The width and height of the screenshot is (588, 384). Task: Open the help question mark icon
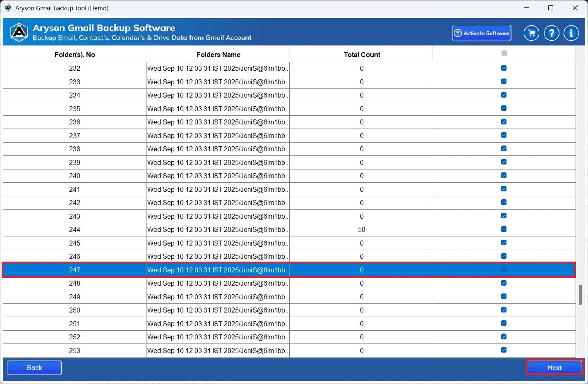click(x=551, y=33)
